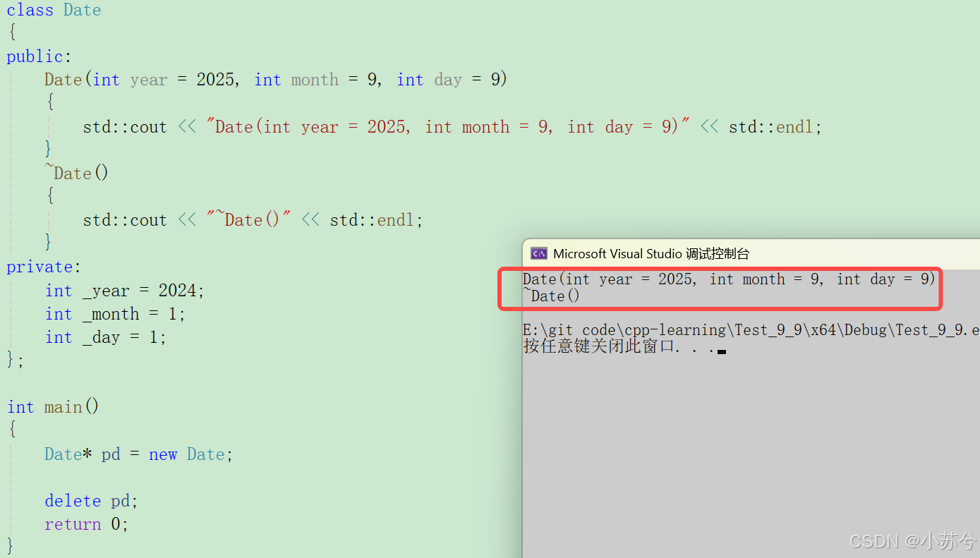This screenshot has width=980, height=558.
Task: Click the 'int _day = 1;' member line
Action: coord(106,337)
